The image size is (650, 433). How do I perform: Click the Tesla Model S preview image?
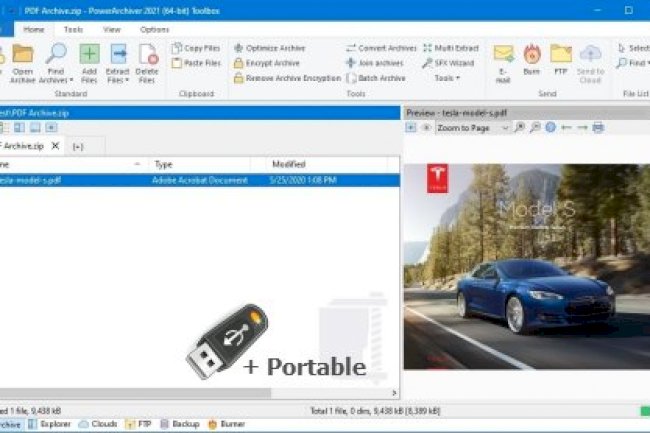pyautogui.click(x=527, y=266)
